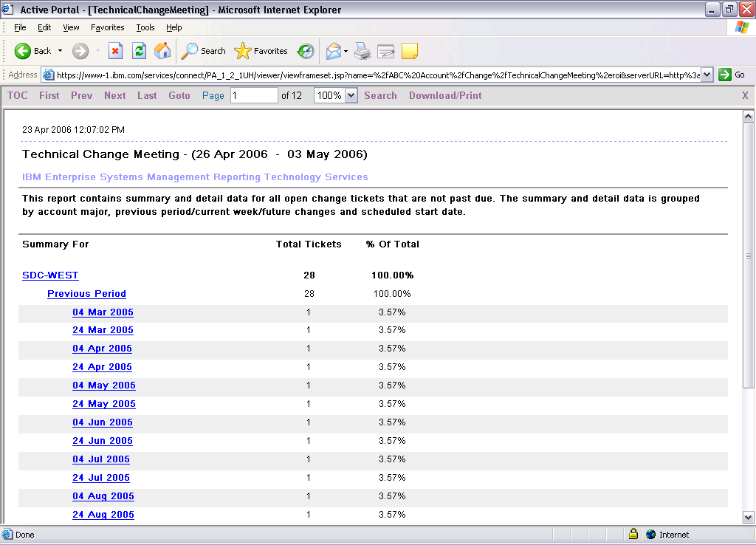Image resolution: width=756 pixels, height=545 pixels.
Task: Open the 24 Jul 2005 link
Action: click(100, 477)
